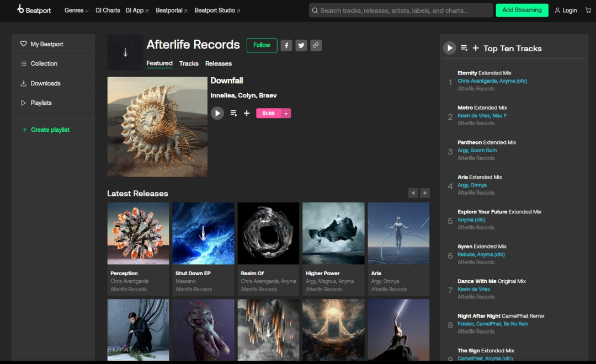Click the Downloads tray icon

pyautogui.click(x=24, y=83)
